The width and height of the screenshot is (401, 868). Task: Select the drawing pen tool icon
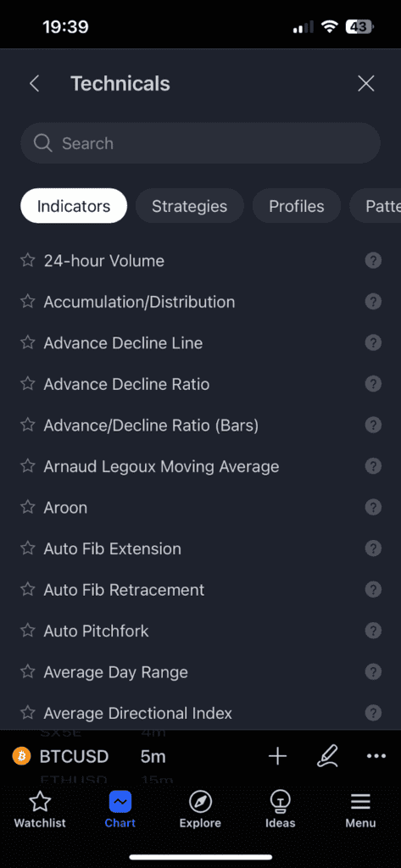tap(327, 755)
